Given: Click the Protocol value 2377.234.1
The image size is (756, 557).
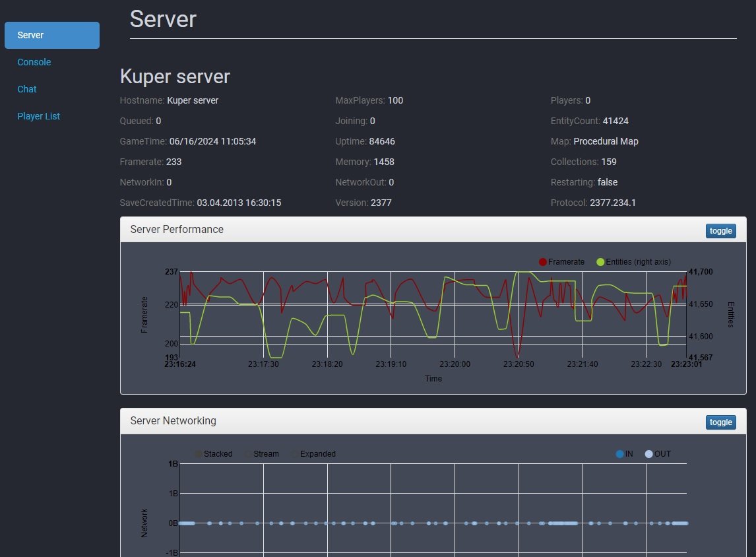Looking at the screenshot, I should click(x=613, y=203).
